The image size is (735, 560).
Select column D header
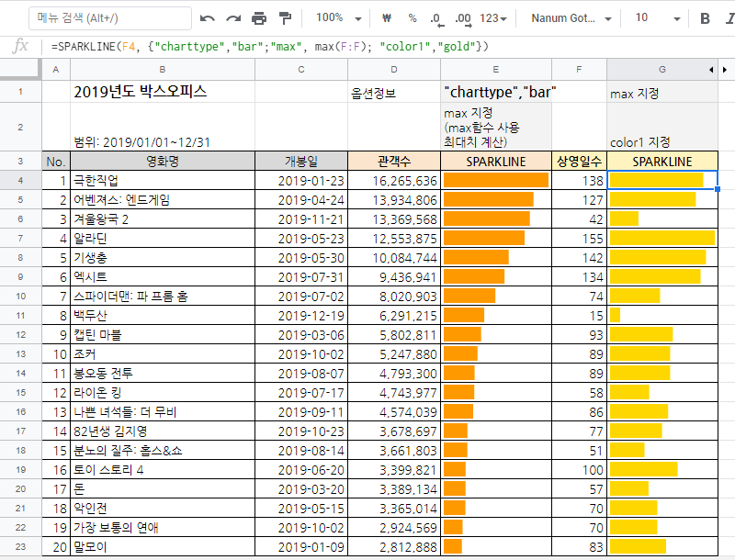click(x=394, y=70)
